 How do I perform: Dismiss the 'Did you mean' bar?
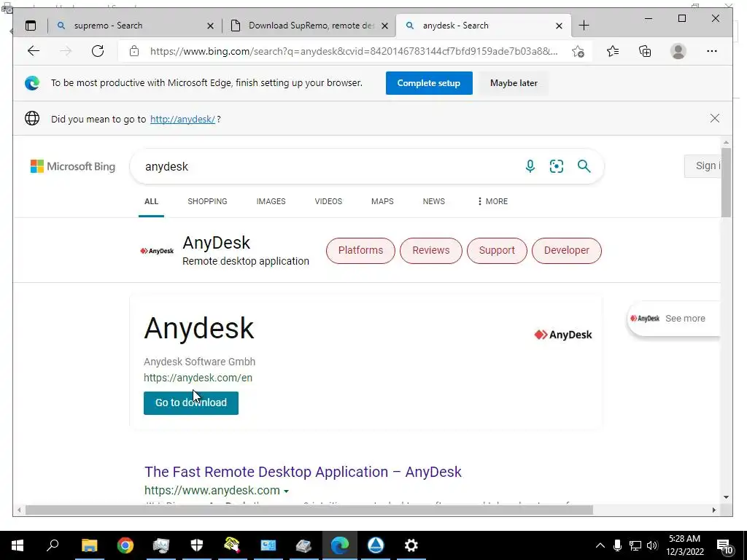pos(715,118)
